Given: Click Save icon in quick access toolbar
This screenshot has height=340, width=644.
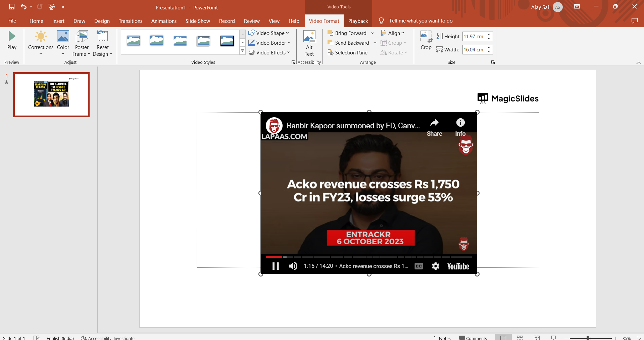Looking at the screenshot, I should tap(12, 7).
